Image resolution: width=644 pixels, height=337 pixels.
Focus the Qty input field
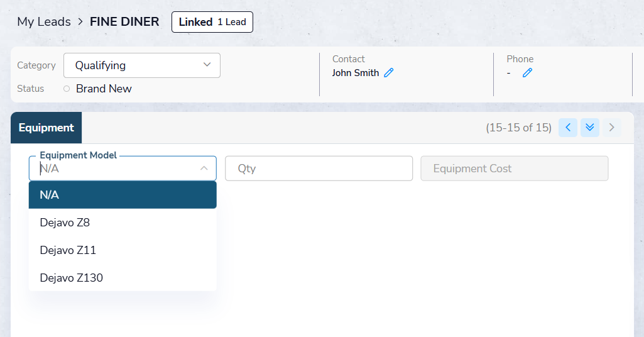pos(319,168)
